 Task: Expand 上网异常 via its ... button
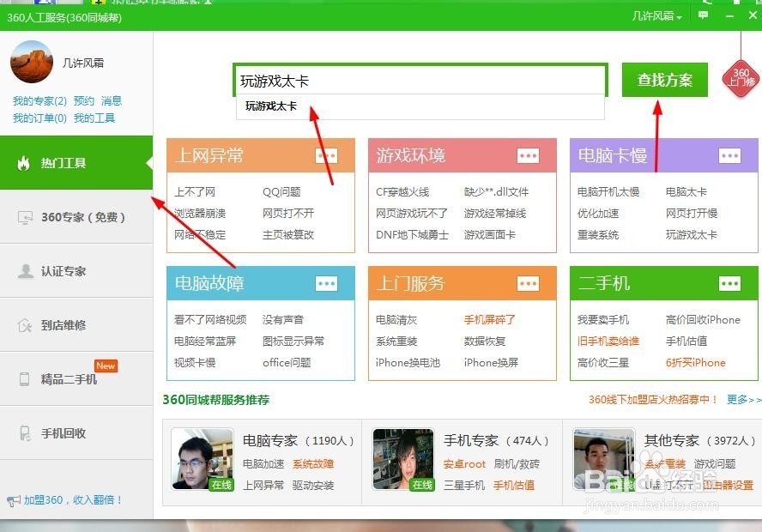325,155
